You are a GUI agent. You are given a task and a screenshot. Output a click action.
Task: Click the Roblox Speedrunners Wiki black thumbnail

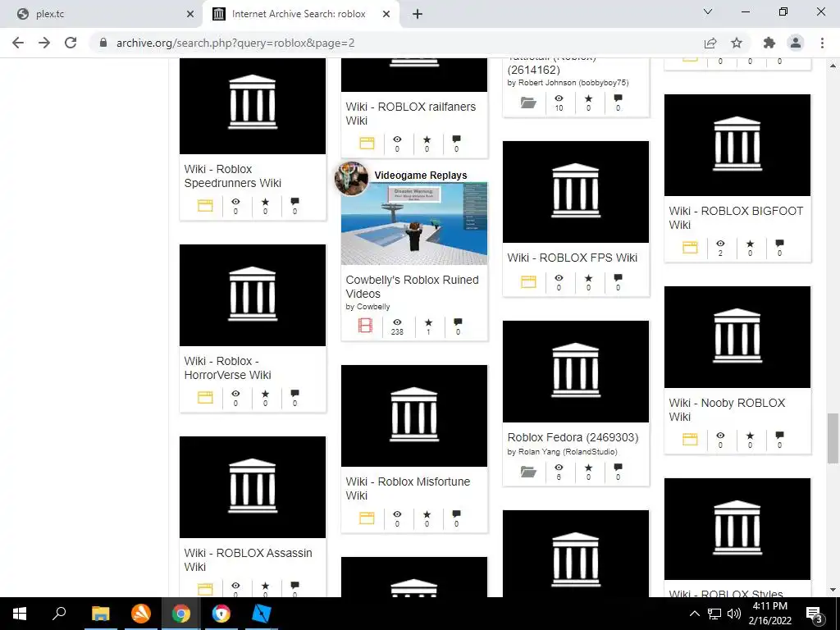coord(253,106)
